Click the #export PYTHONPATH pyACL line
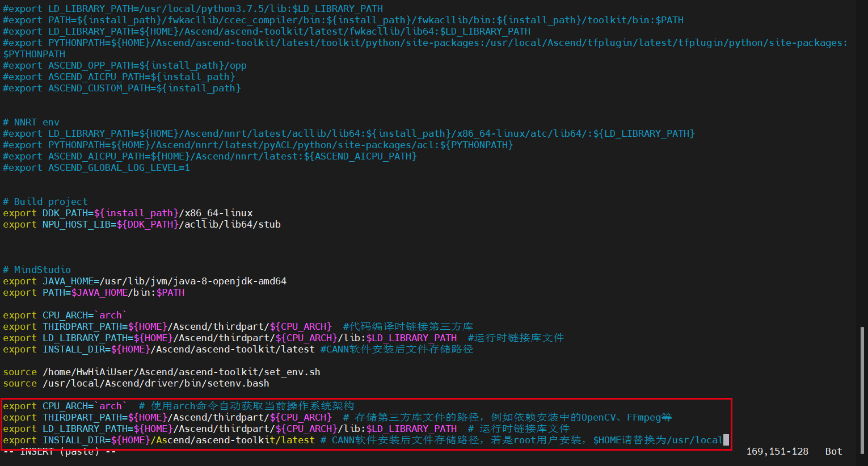868x466 pixels. (258, 145)
